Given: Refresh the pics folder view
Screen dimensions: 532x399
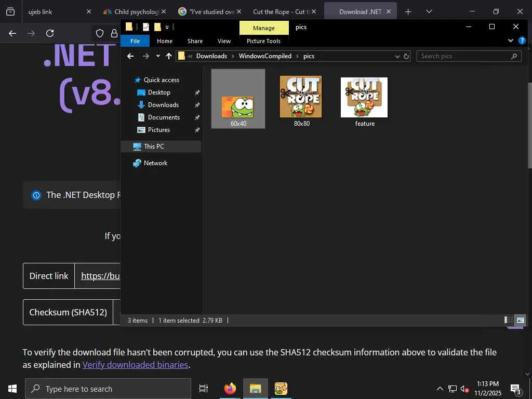Looking at the screenshot, I should click(x=406, y=56).
